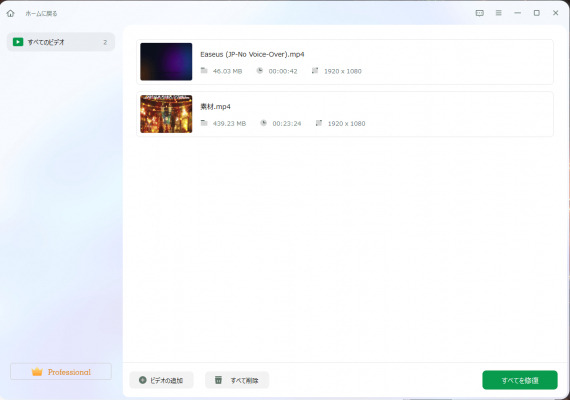Click file size icon next to 439.23 MB

click(204, 123)
